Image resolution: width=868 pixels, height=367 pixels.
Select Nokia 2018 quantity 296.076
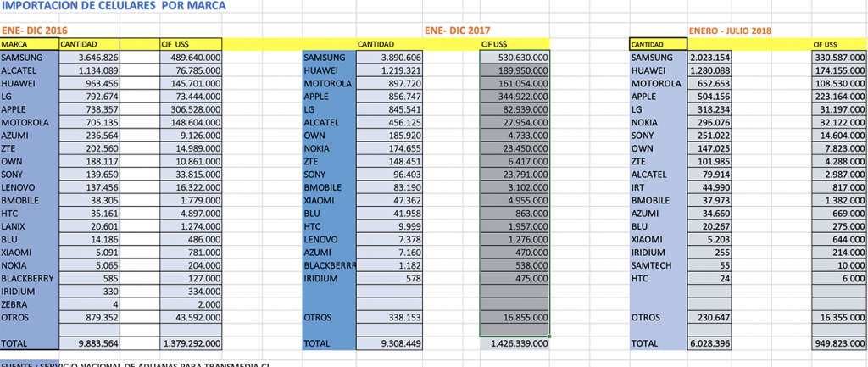tap(709, 122)
